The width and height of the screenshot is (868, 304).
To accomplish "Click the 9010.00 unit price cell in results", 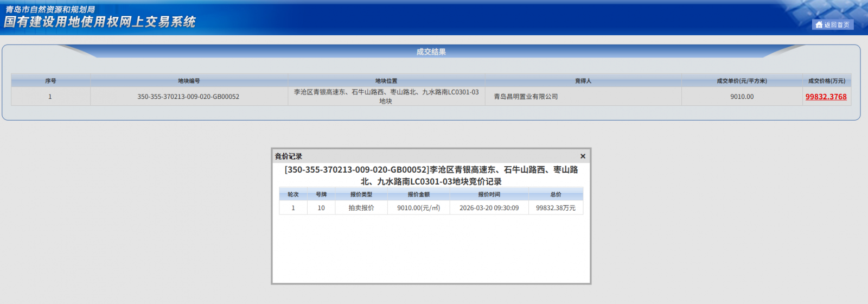I will [742, 97].
